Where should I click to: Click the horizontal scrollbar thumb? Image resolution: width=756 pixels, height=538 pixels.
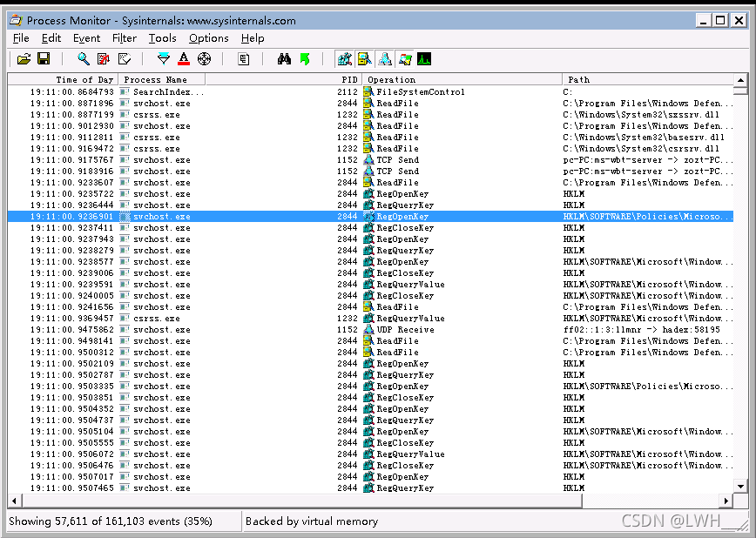coord(302,501)
